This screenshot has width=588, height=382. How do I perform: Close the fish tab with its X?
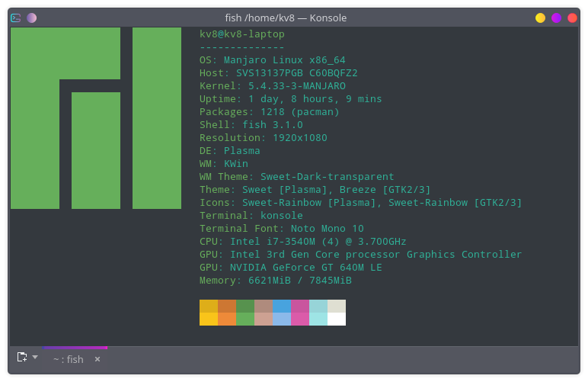97,359
